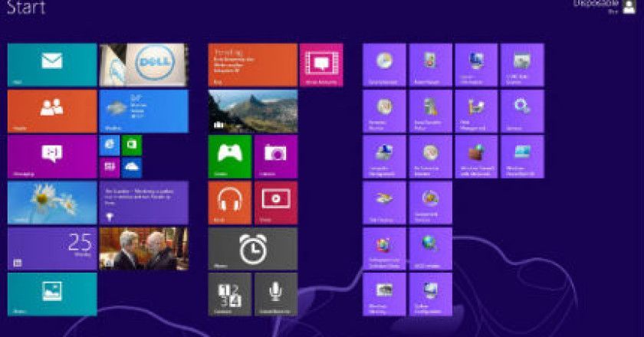Open the small green Store tile
The width and height of the screenshot is (644, 337).
pyautogui.click(x=132, y=146)
